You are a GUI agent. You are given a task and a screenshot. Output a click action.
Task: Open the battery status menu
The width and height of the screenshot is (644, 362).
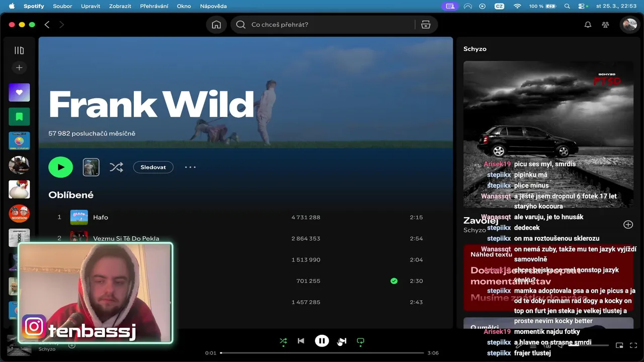543,6
